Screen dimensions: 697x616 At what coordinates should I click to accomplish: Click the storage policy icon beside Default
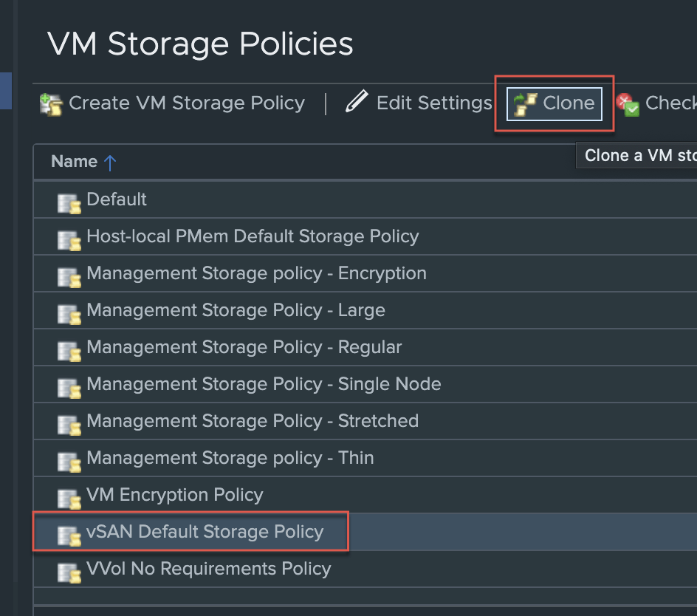point(69,202)
